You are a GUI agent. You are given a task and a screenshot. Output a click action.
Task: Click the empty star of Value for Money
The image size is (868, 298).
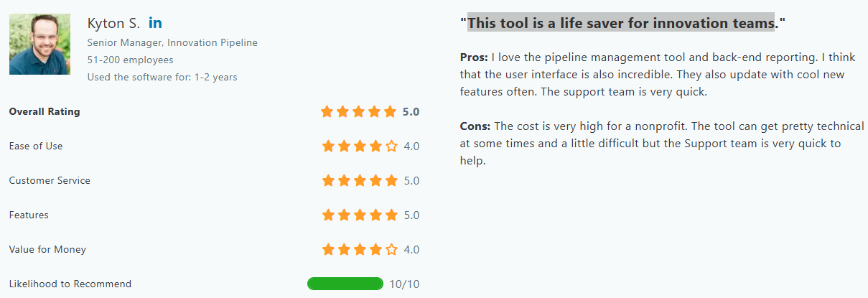[391, 250]
